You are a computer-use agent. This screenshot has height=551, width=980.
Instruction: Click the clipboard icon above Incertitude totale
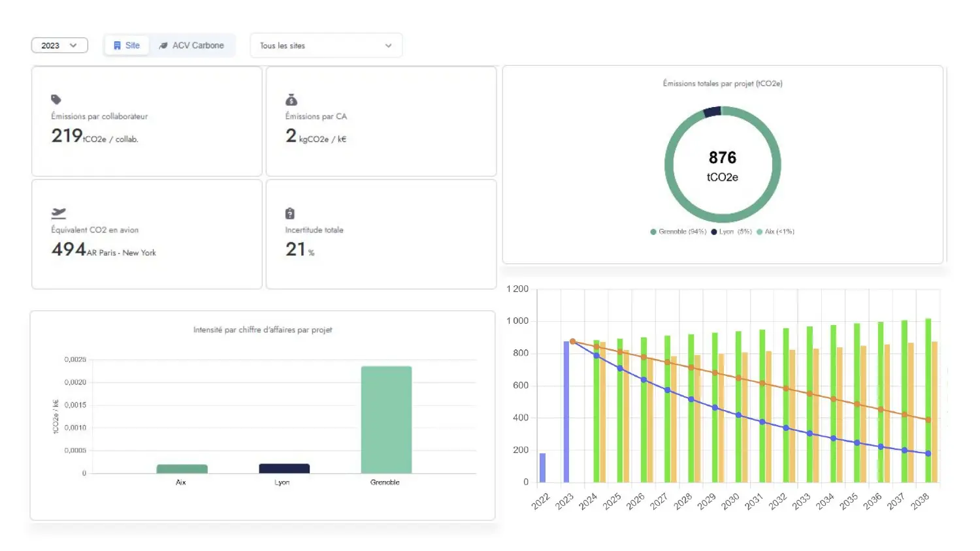point(290,213)
